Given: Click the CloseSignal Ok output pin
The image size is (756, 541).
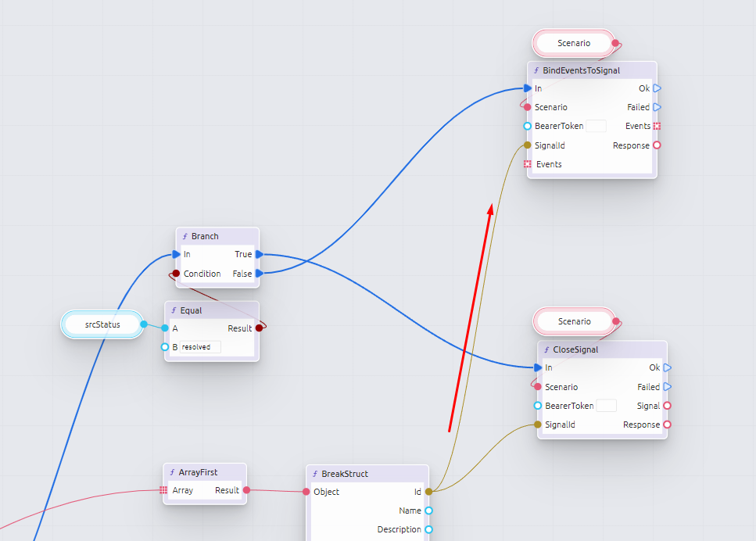Looking at the screenshot, I should tap(667, 367).
